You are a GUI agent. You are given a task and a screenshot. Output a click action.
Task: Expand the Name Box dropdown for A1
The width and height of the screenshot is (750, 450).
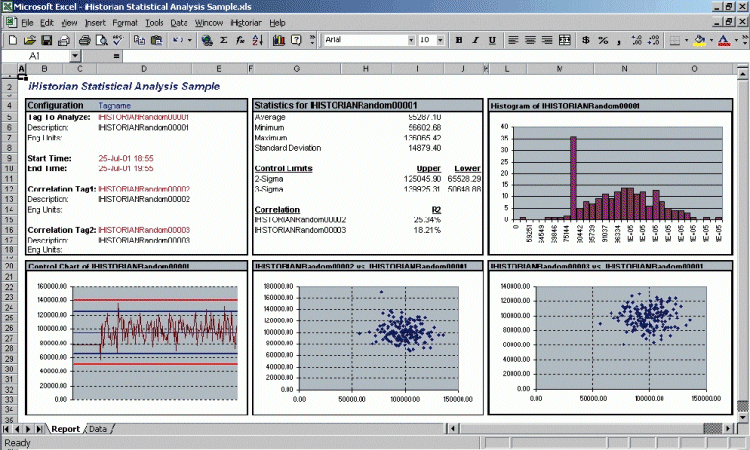pyautogui.click(x=75, y=56)
